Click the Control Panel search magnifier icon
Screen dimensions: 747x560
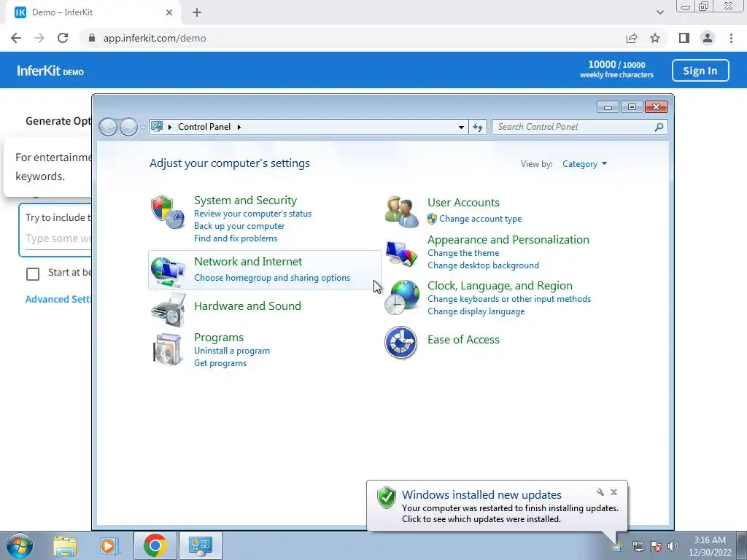point(659,127)
